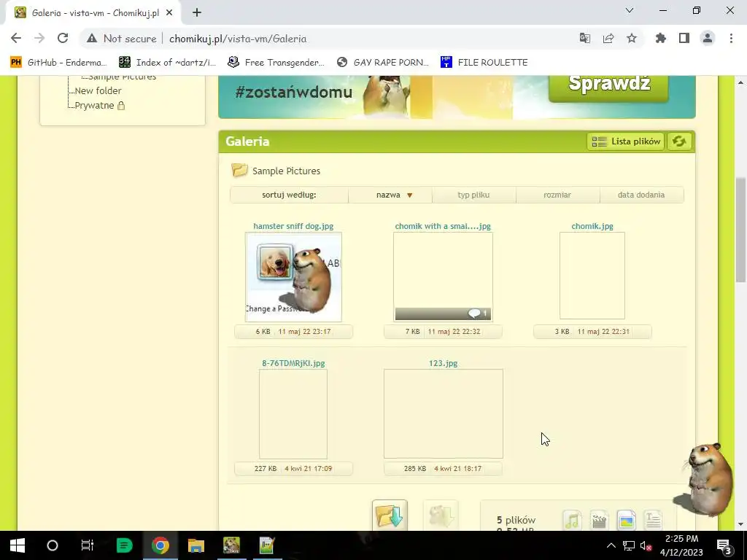Screen dimensions: 747x560
Task: Click the 8-76TDMRjKI.jpg thumbnail
Action: (293, 414)
